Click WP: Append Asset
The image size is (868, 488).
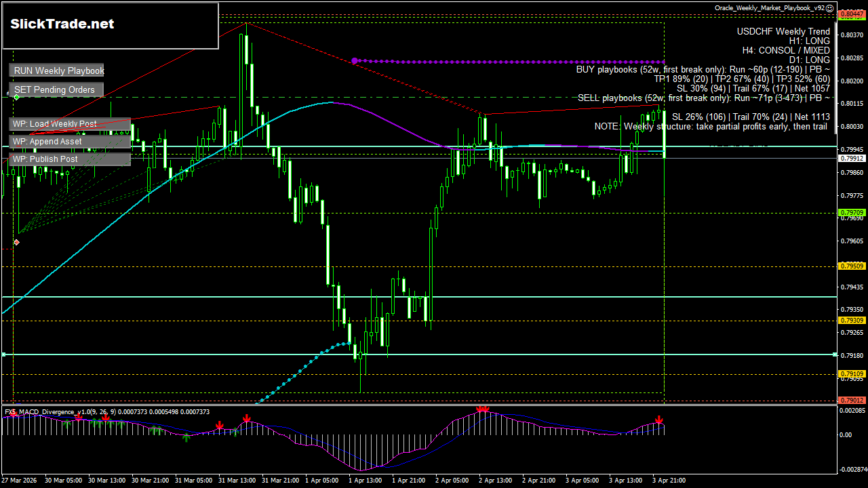point(70,142)
